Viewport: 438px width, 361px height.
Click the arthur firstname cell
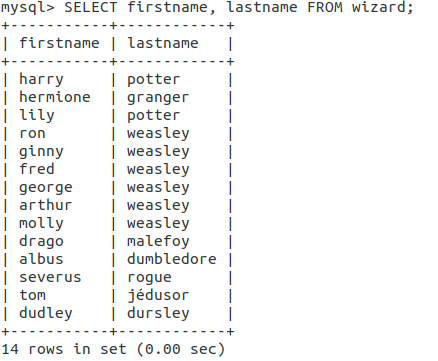pyautogui.click(x=46, y=205)
